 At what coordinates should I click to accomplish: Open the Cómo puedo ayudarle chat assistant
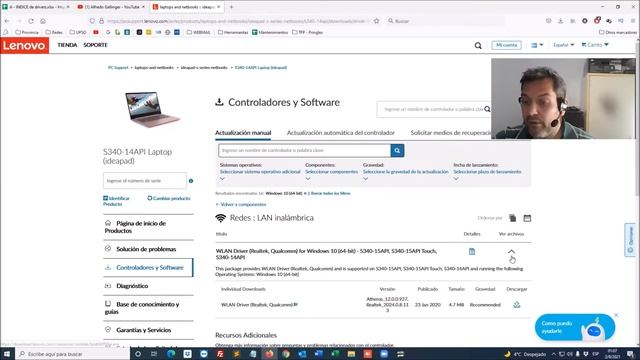(x=575, y=327)
